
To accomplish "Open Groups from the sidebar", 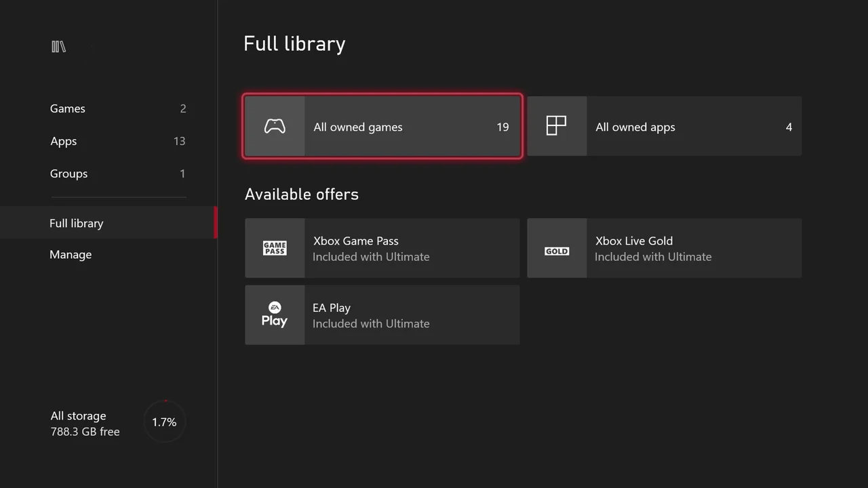I will [x=68, y=174].
